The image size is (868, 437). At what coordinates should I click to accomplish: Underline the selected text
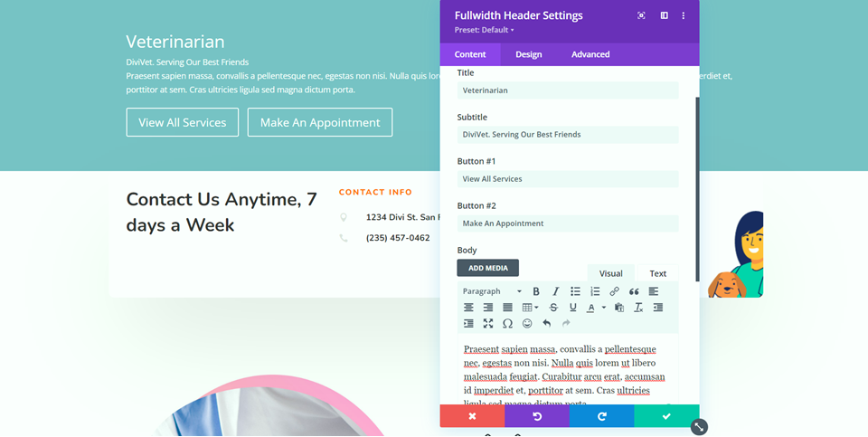tap(573, 308)
